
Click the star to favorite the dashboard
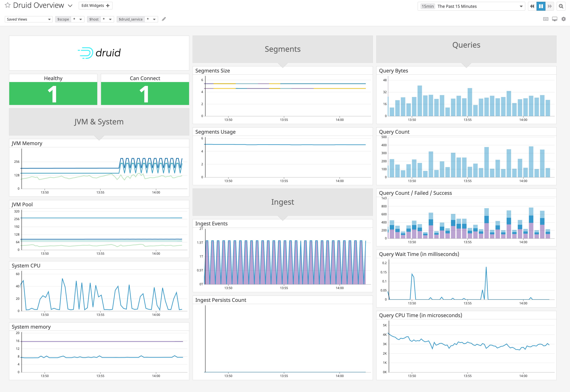(7, 5)
